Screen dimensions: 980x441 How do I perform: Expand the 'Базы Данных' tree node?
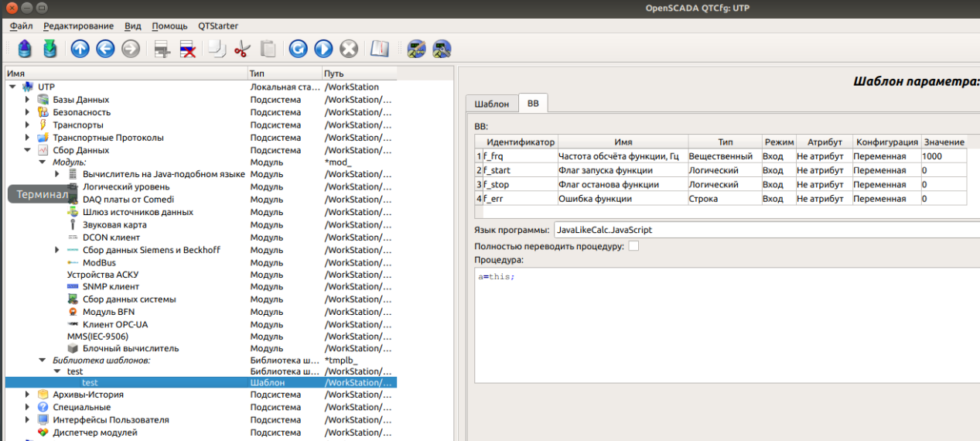click(x=27, y=100)
